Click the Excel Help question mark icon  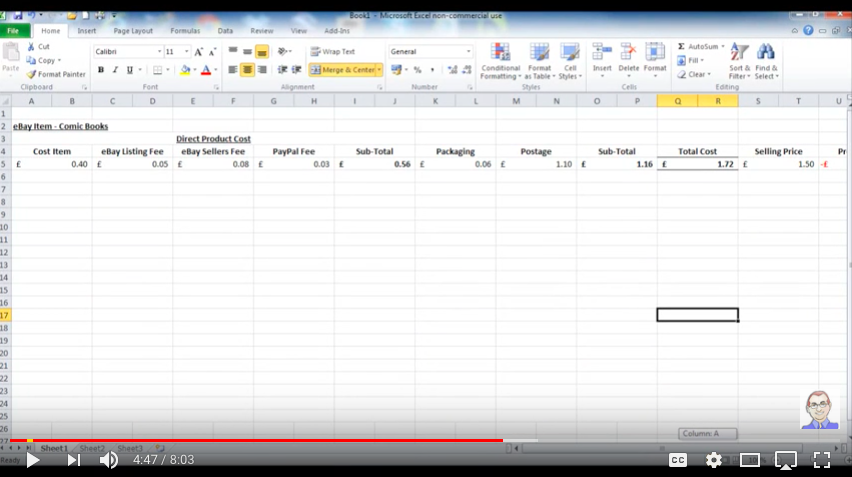pyautogui.click(x=809, y=31)
